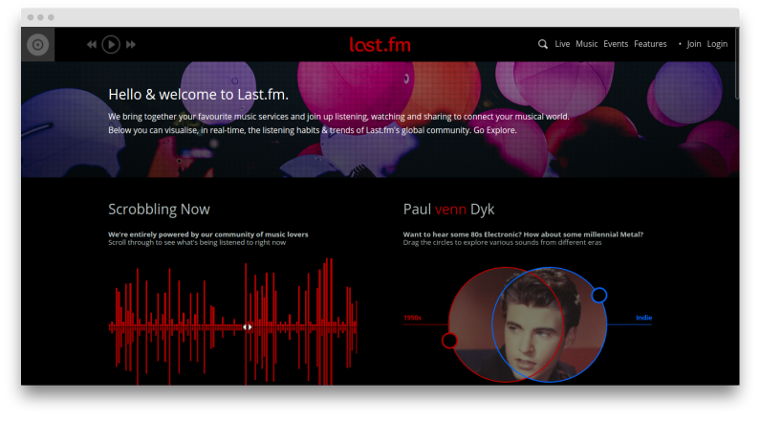Click the Indie genre label

[644, 318]
